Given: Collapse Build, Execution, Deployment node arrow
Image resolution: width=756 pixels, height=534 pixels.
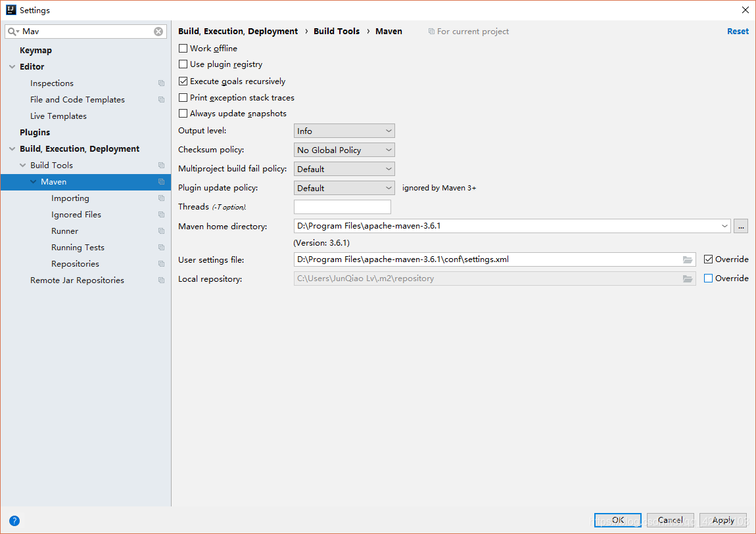Looking at the screenshot, I should coord(12,149).
